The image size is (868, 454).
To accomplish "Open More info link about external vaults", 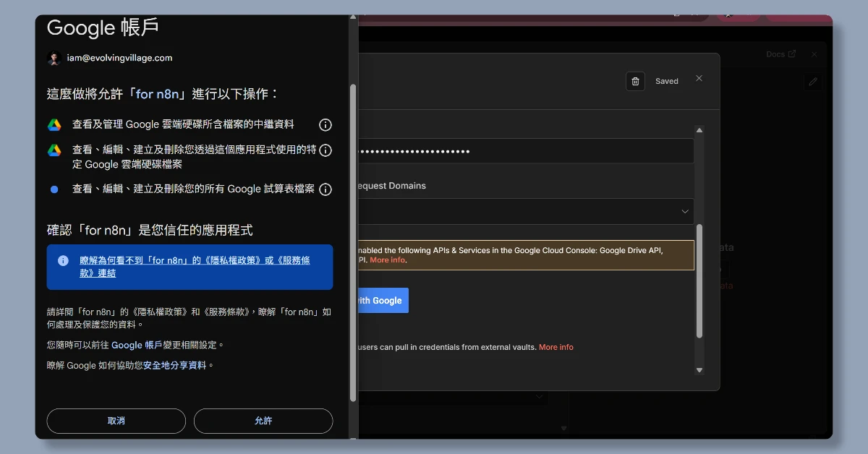I will click(x=556, y=347).
